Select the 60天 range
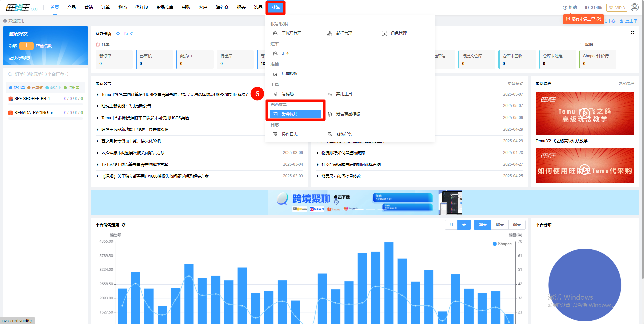The height and width of the screenshot is (324, 644). point(500,225)
